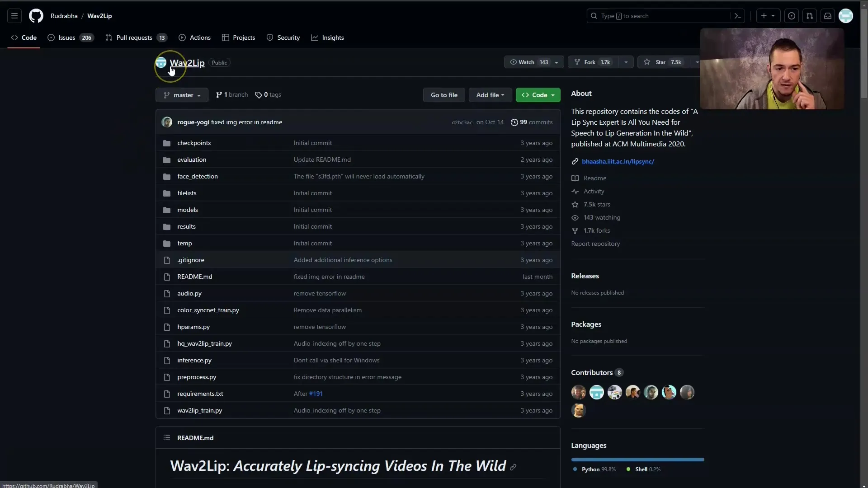Screen dimensions: 868x488
Task: Click the Actions tab icon
Action: tap(183, 38)
